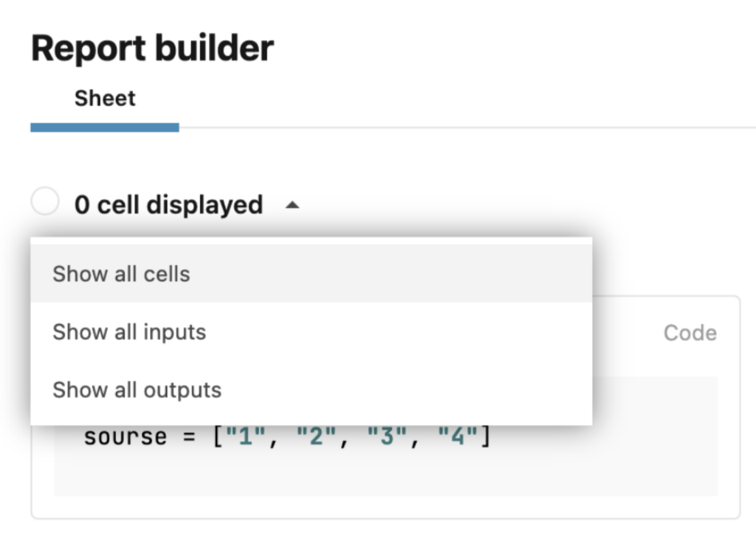Click the "0 cell displayed" label
Screen dimensions: 756x538
[168, 205]
